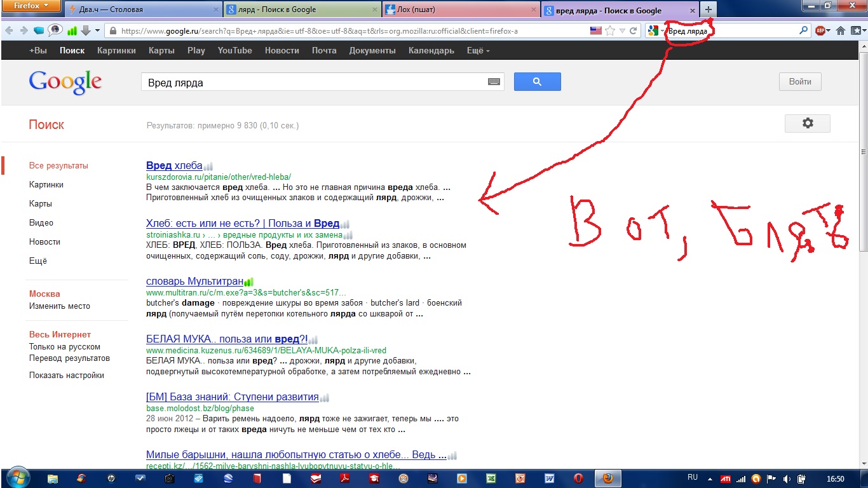Click the RU language indicator in tray

click(693, 477)
